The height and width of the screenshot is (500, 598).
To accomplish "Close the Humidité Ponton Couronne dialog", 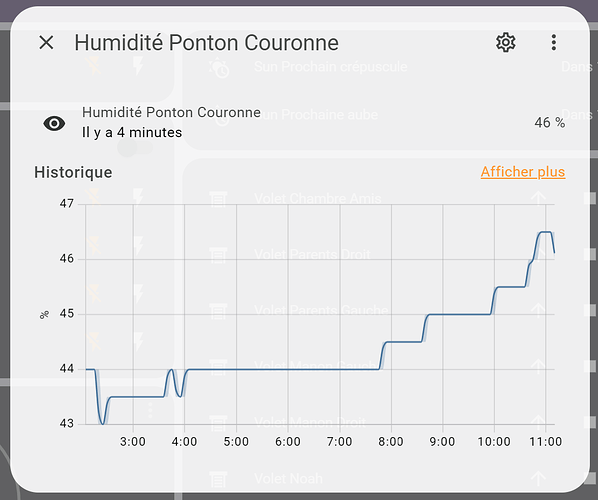I will [46, 42].
